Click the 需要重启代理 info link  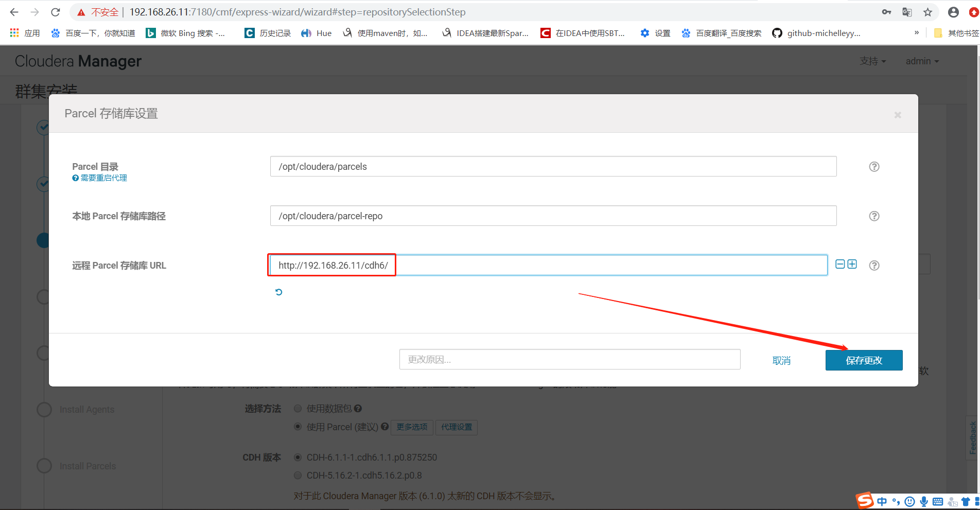100,178
